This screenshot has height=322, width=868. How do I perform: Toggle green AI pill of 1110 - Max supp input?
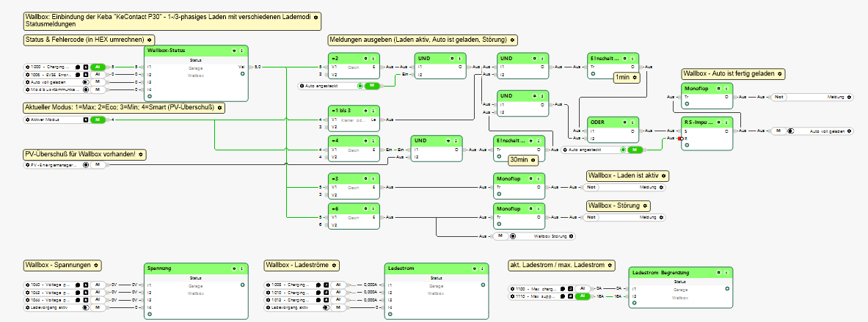click(582, 296)
